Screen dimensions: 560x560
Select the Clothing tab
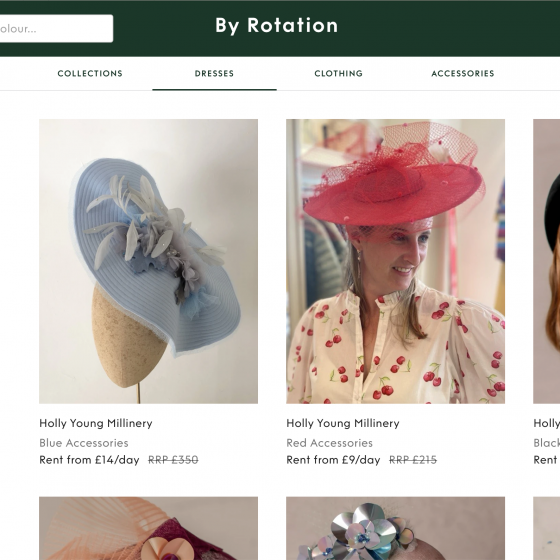tap(339, 73)
